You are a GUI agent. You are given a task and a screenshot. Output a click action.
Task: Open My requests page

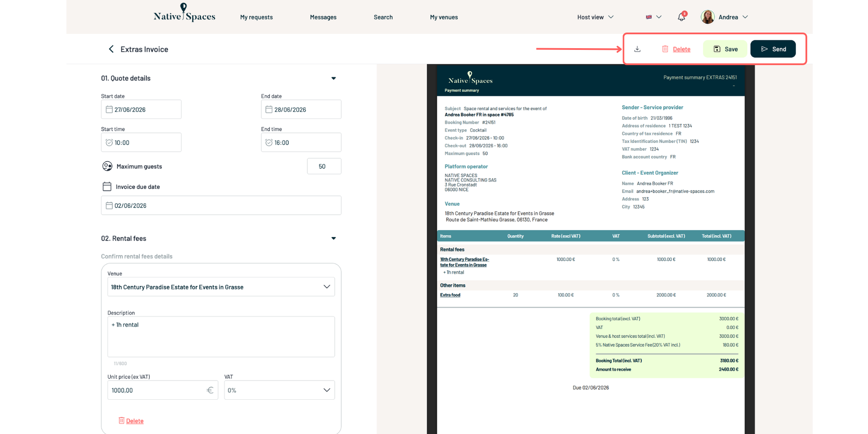[256, 17]
